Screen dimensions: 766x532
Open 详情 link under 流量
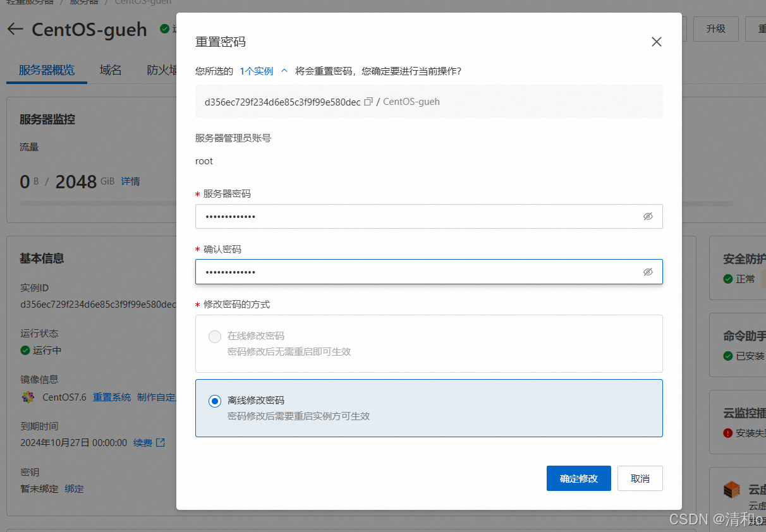pyautogui.click(x=131, y=181)
